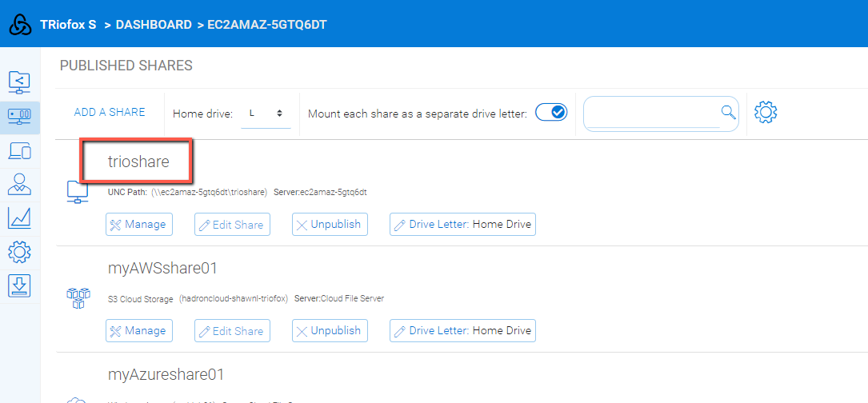868x403 pixels.
Task: Open the users sidebar icon
Action: (20, 185)
